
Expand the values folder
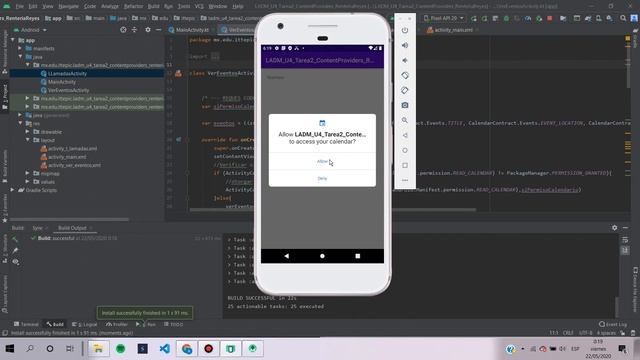27,182
